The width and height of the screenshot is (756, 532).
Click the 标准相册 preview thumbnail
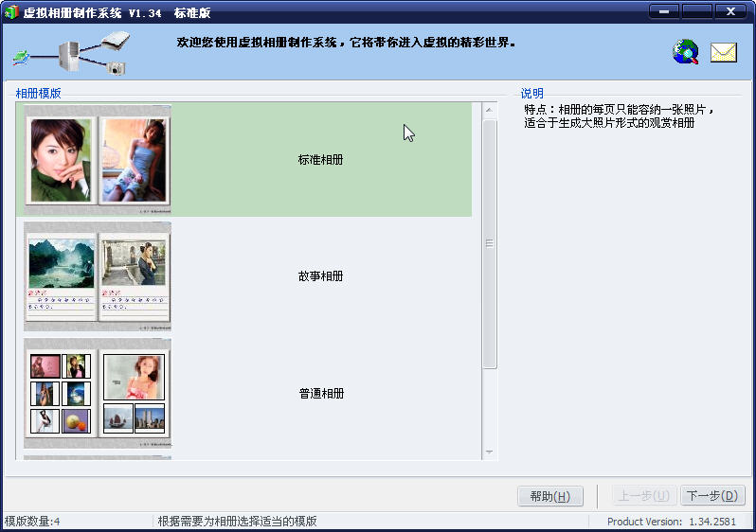[x=98, y=159]
